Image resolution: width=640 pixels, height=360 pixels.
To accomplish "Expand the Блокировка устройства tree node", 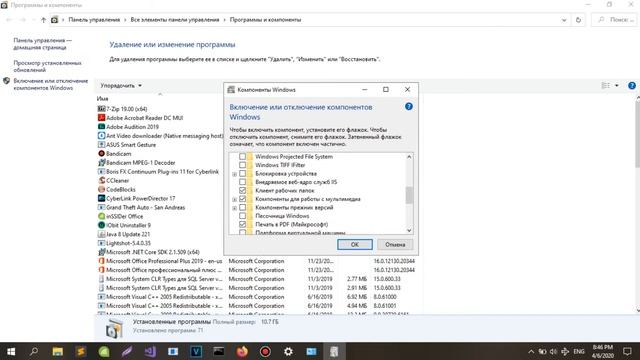I will pyautogui.click(x=235, y=174).
